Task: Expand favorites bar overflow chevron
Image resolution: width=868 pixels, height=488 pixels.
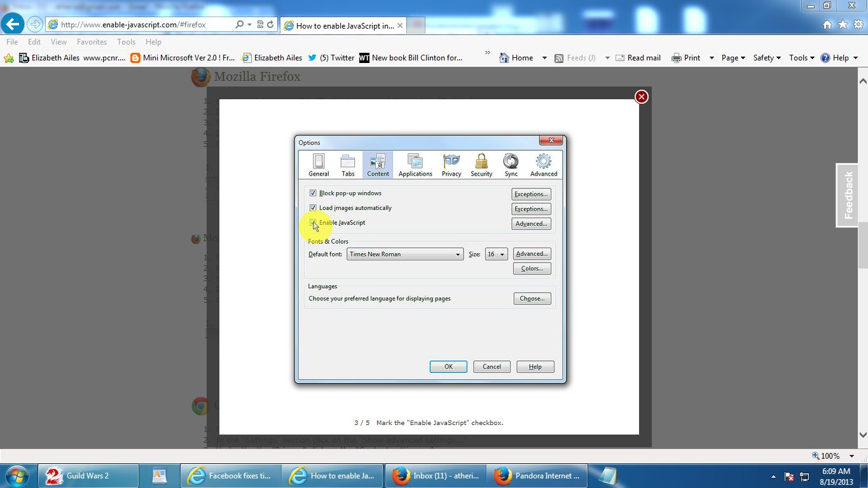Action: click(x=488, y=53)
